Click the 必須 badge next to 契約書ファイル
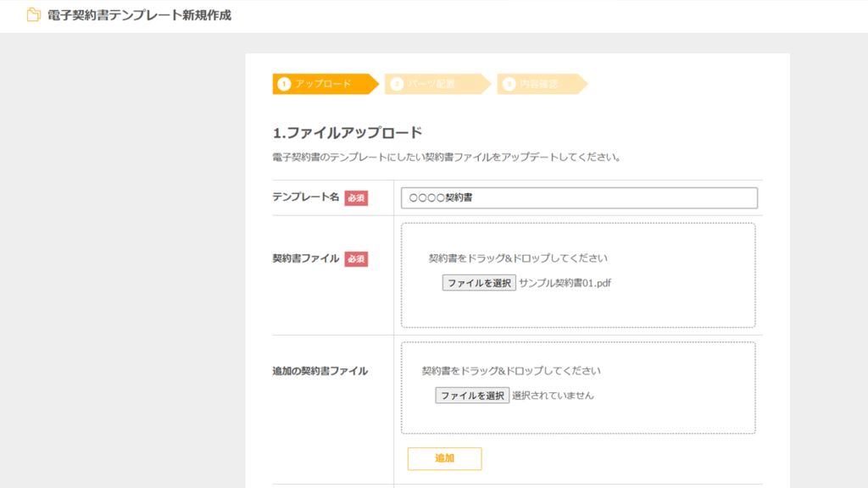Image resolution: width=868 pixels, height=488 pixels. (x=356, y=259)
